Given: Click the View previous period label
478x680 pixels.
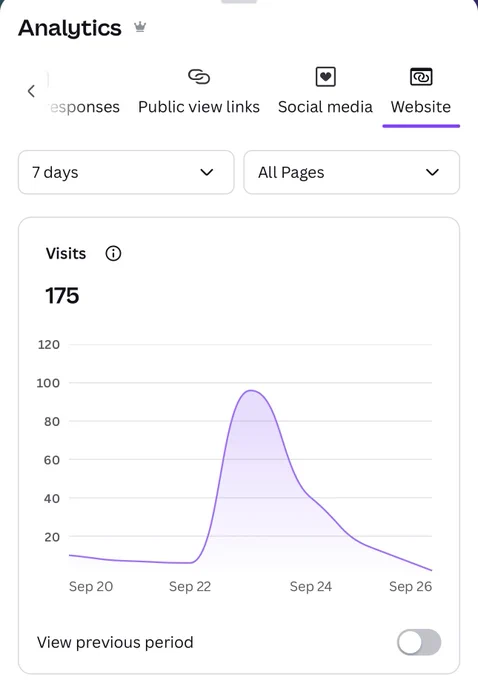Looking at the screenshot, I should point(115,642).
